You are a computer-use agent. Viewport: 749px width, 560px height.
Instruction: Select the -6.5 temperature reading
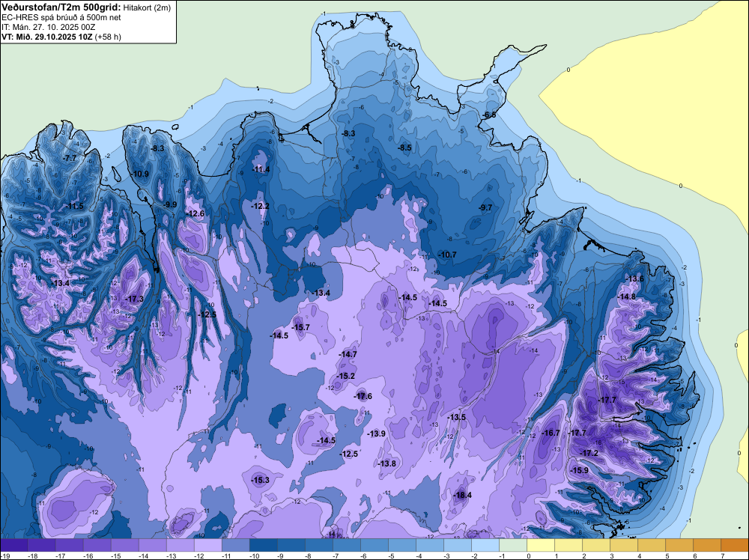(488, 115)
